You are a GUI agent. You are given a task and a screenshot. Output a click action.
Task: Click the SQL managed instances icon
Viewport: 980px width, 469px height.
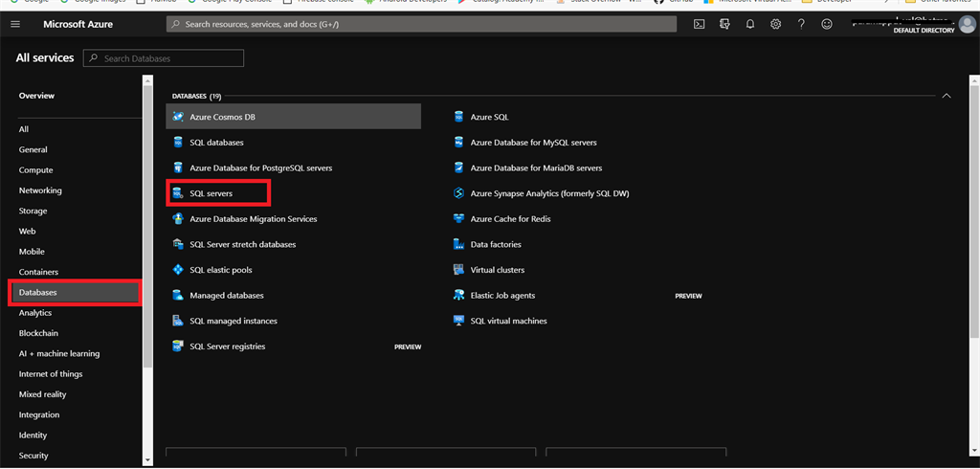pos(178,321)
